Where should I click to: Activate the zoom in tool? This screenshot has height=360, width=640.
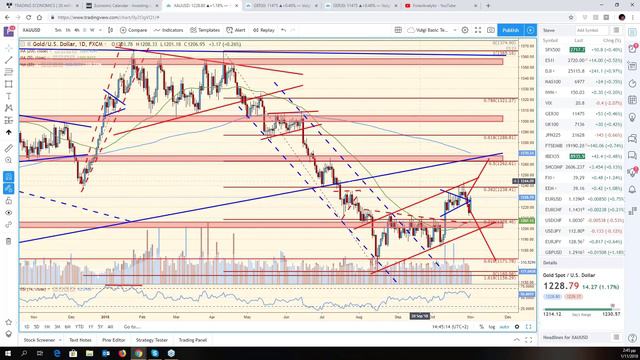point(9,160)
